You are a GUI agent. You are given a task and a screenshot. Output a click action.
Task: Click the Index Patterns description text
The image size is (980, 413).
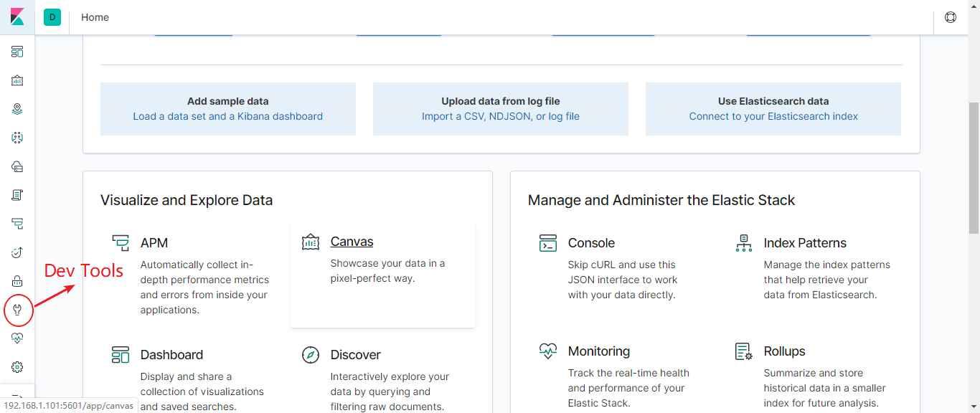coord(827,280)
